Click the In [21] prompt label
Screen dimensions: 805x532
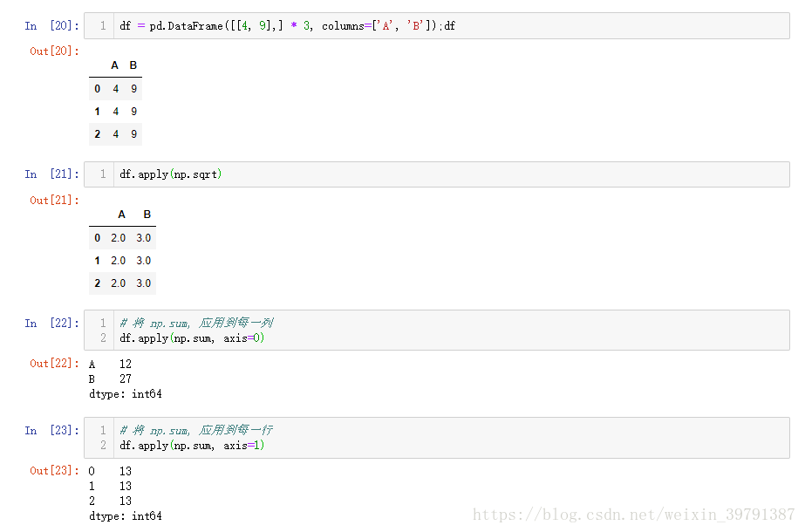point(51,174)
